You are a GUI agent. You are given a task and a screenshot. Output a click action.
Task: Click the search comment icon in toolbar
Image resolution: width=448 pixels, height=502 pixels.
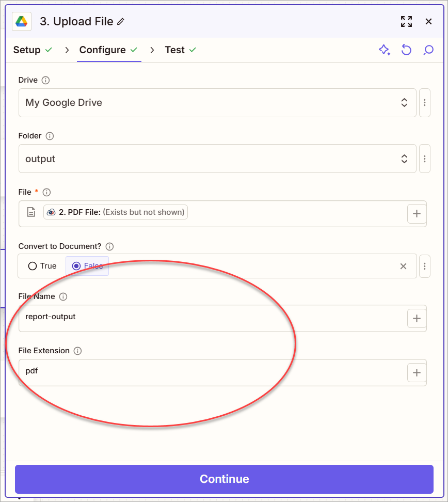[x=428, y=50]
